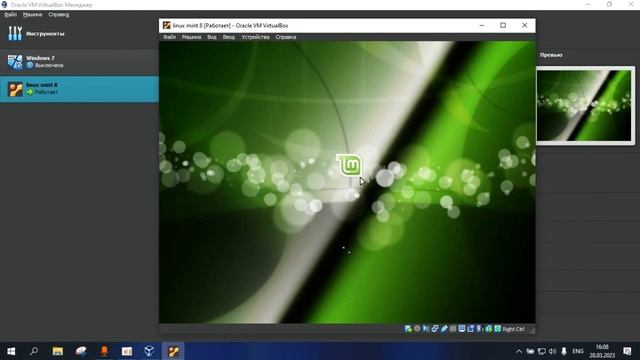
Task: Click the network tray icon
Action: point(542,351)
